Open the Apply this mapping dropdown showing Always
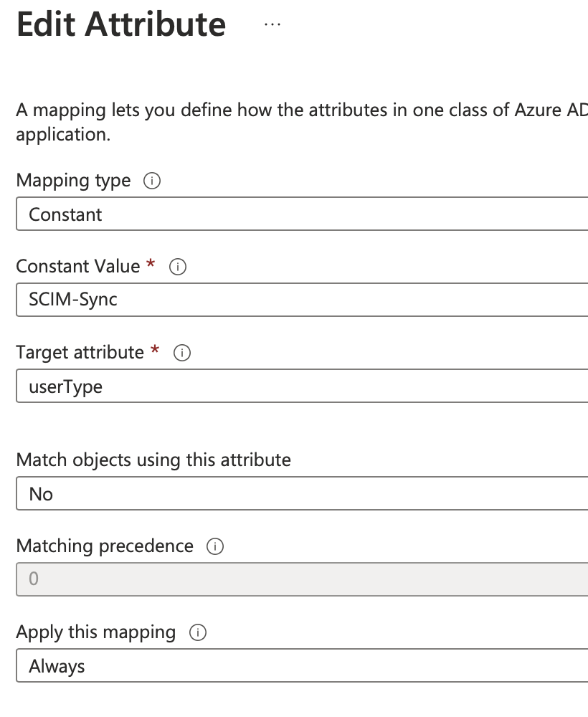588x717 pixels. click(302, 665)
